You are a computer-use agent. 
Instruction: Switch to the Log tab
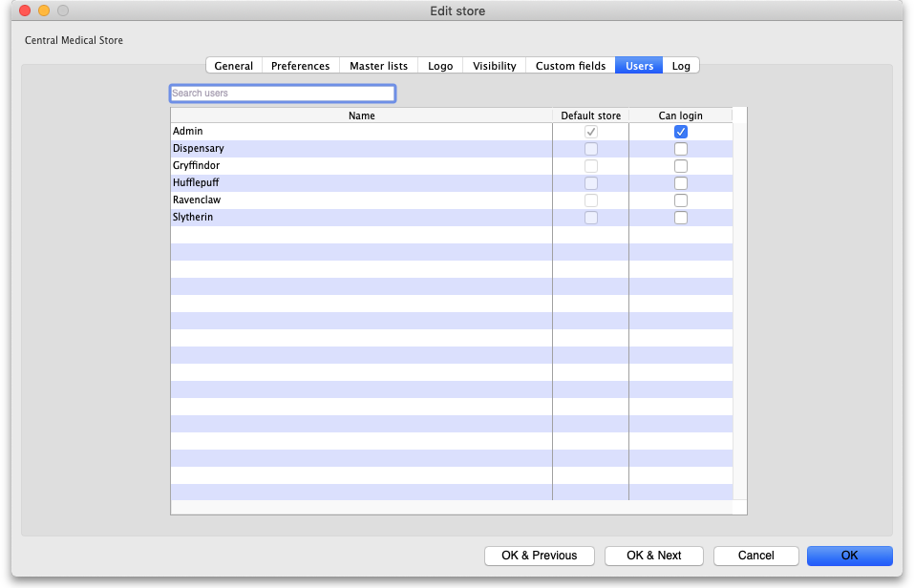point(681,66)
